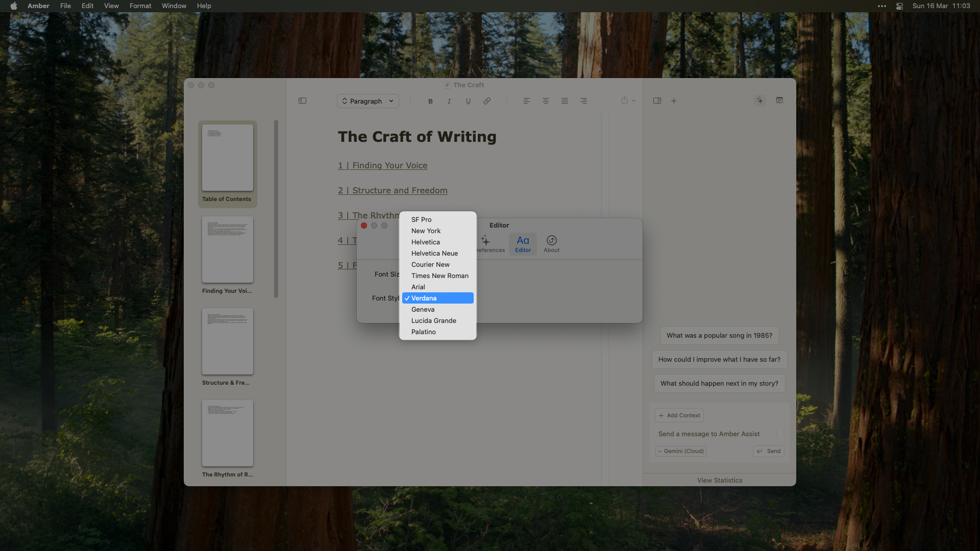Open the Paragraph style dropdown

tap(367, 101)
